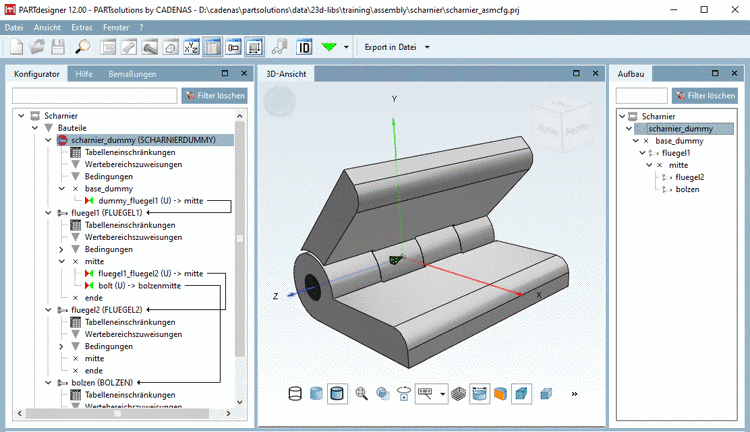The image size is (750, 432).
Task: Create a new file with the blank page icon
Action: click(x=16, y=47)
